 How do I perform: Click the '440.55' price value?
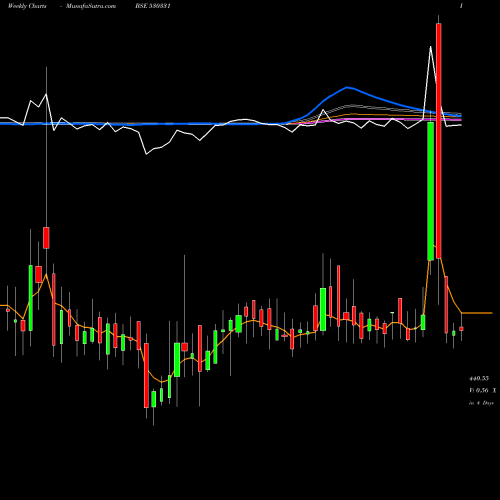coord(479,378)
